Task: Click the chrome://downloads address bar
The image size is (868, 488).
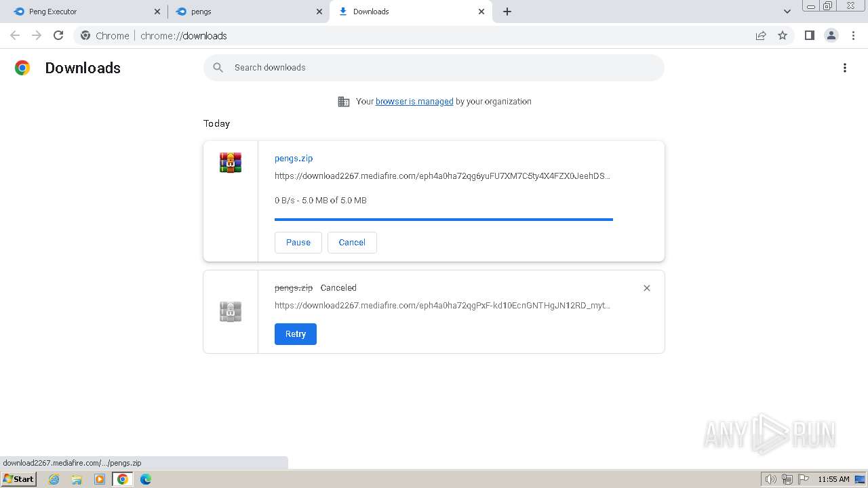Action: pos(434,35)
